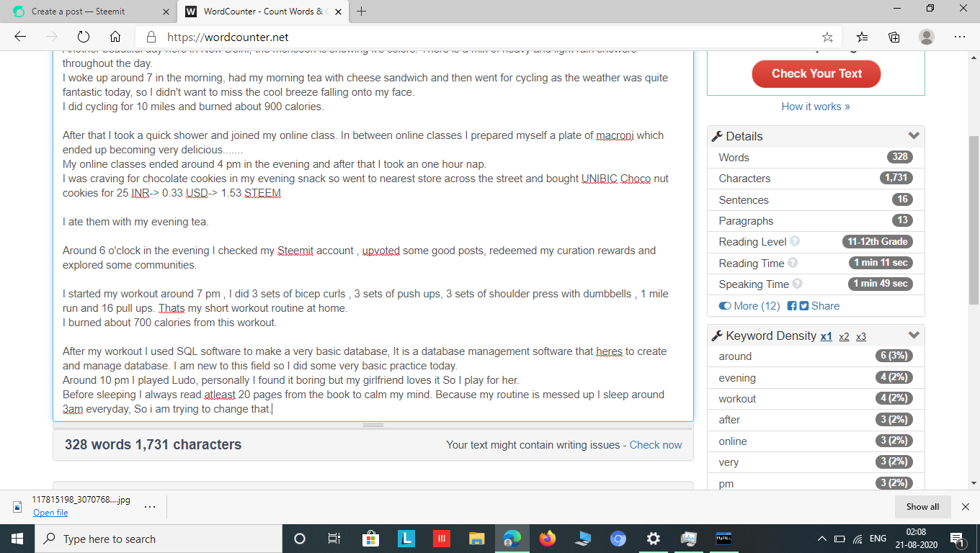The image size is (980, 553).
Task: Launch MySQL from the taskbar
Action: click(x=723, y=539)
